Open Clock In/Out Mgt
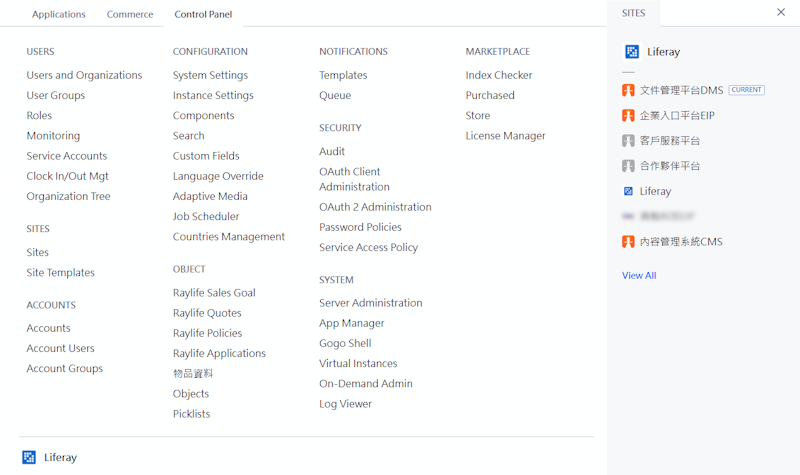 tap(67, 176)
